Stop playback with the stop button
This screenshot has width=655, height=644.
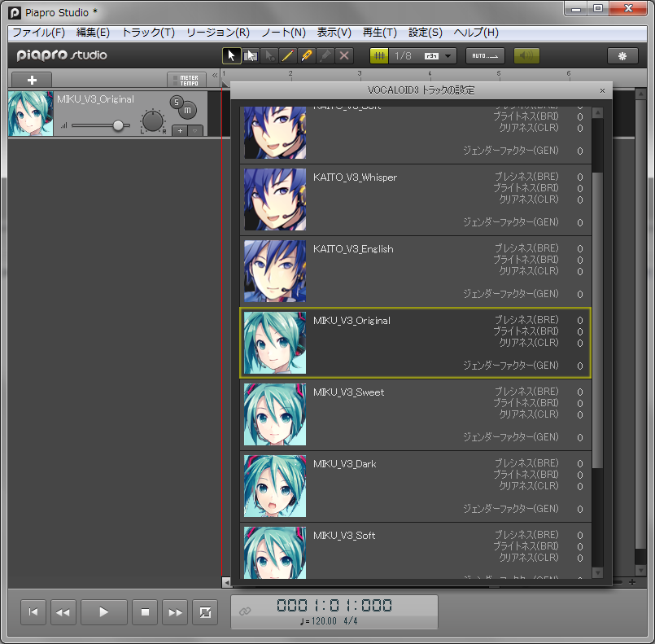(x=145, y=612)
